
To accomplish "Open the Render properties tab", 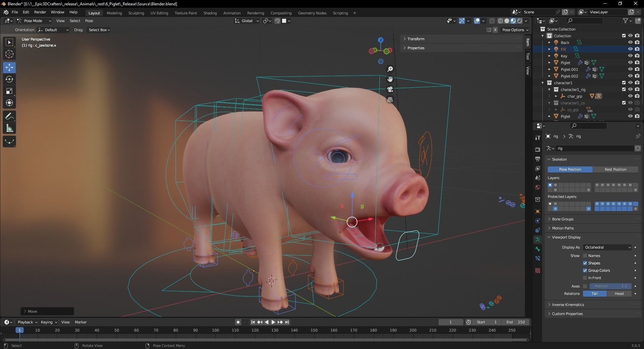I will coord(538,149).
